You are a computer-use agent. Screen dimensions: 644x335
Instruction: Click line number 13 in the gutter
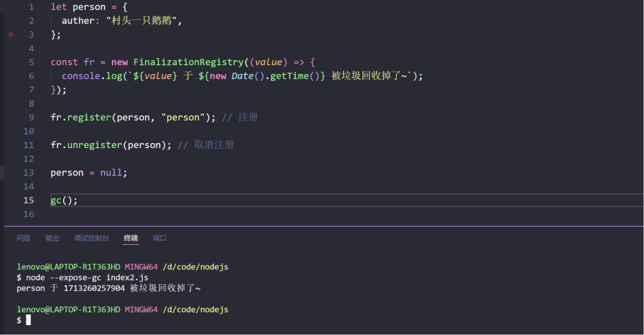(x=28, y=173)
